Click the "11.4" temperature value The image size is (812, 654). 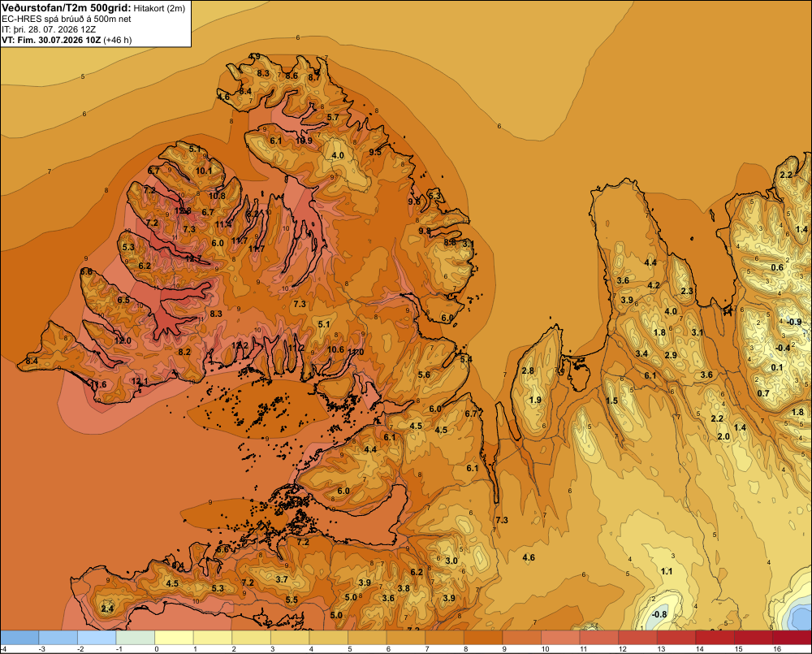click(x=223, y=224)
